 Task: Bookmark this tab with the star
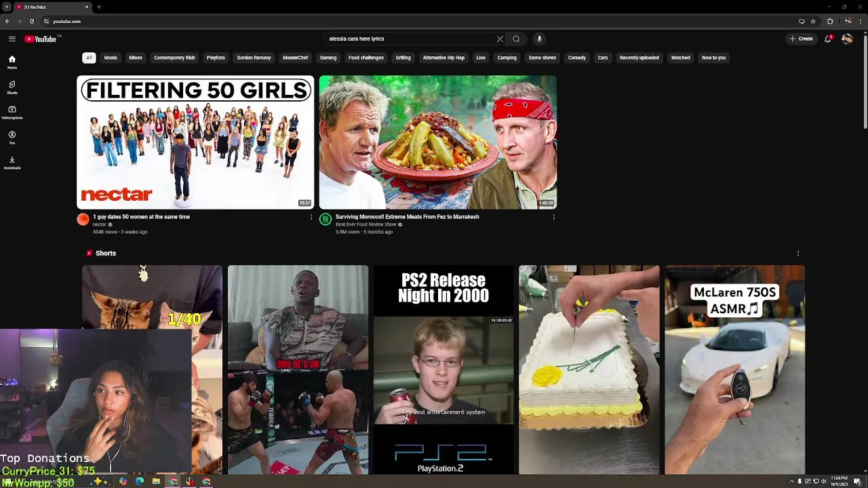coord(813,21)
